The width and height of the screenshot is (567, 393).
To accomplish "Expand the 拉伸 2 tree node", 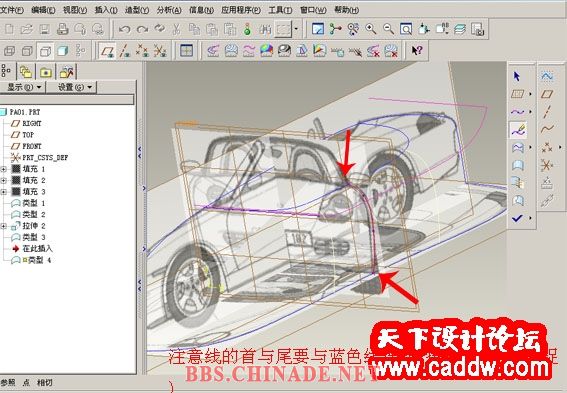I will pos(4,226).
